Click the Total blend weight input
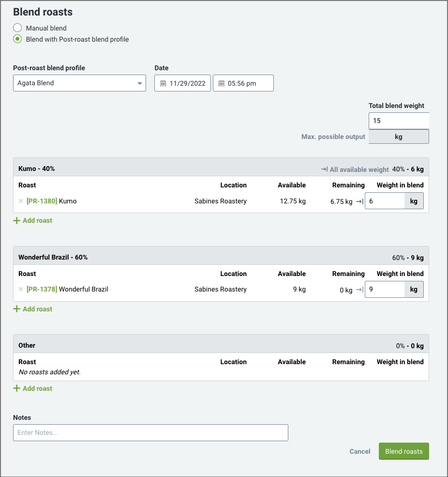This screenshot has height=477, width=448. click(399, 121)
